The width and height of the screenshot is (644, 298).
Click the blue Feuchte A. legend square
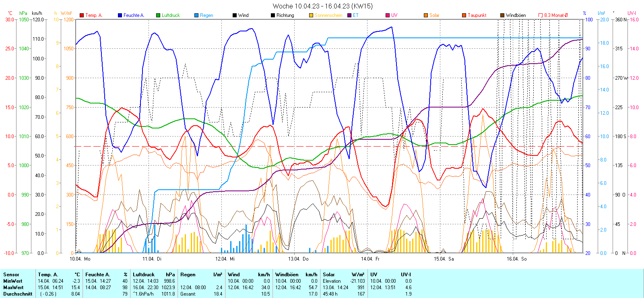click(x=120, y=15)
